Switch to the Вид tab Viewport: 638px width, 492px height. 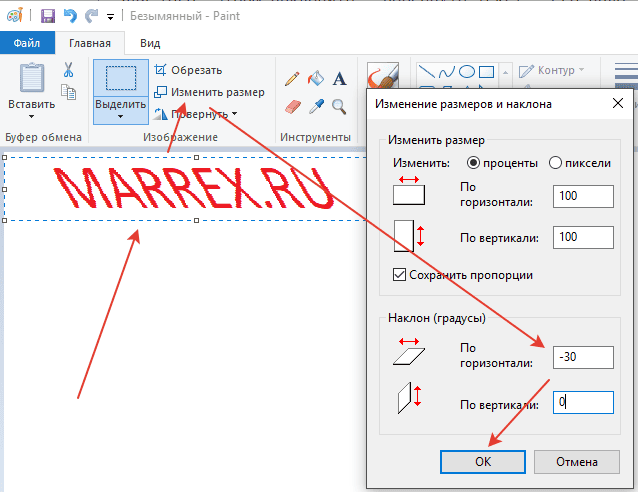[x=150, y=43]
